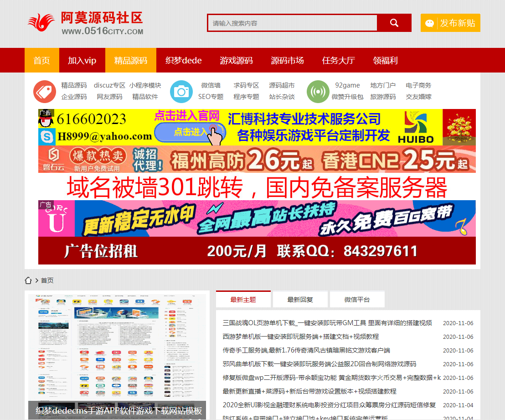Open post 西游梦单机版一键安装即玩服务端

[301, 337]
